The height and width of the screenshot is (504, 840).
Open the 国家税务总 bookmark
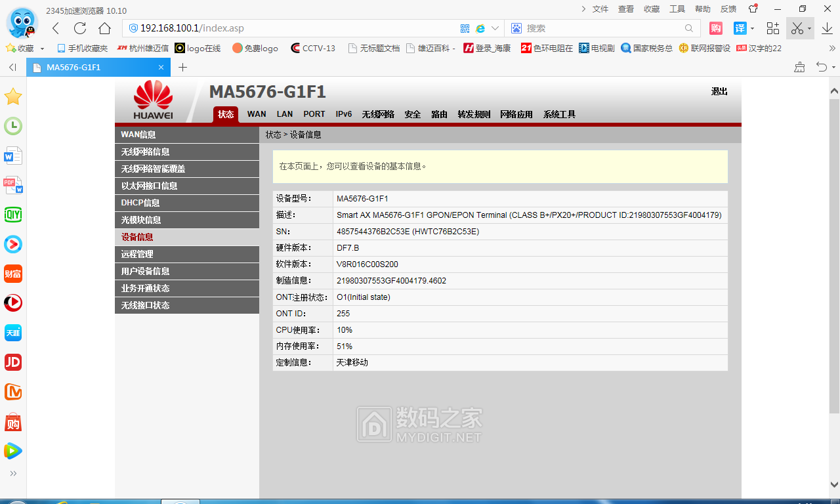647,49
